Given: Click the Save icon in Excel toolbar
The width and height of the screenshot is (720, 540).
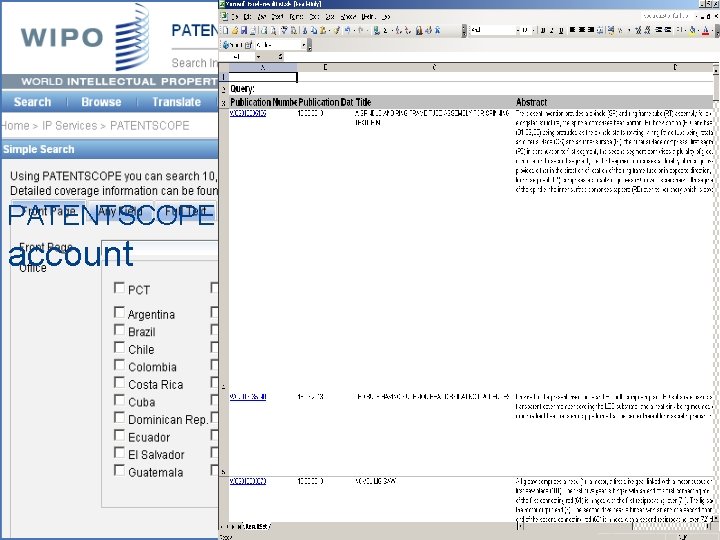Looking at the screenshot, I should 244,30.
